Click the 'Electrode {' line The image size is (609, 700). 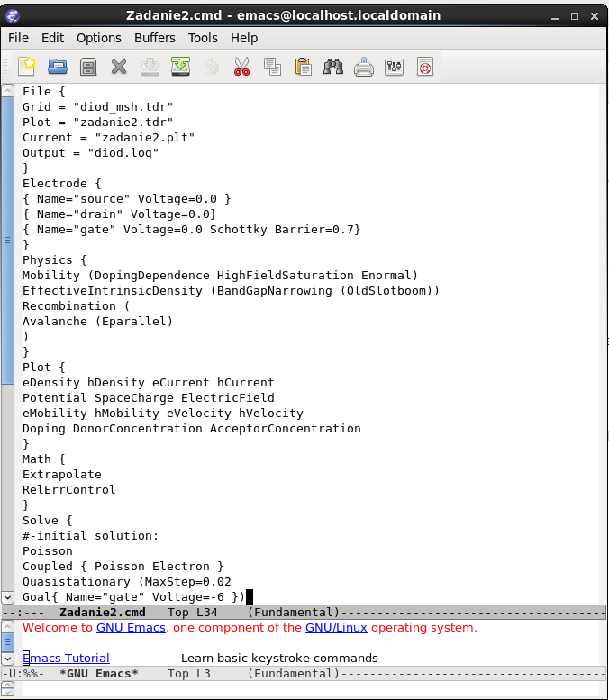(x=61, y=184)
